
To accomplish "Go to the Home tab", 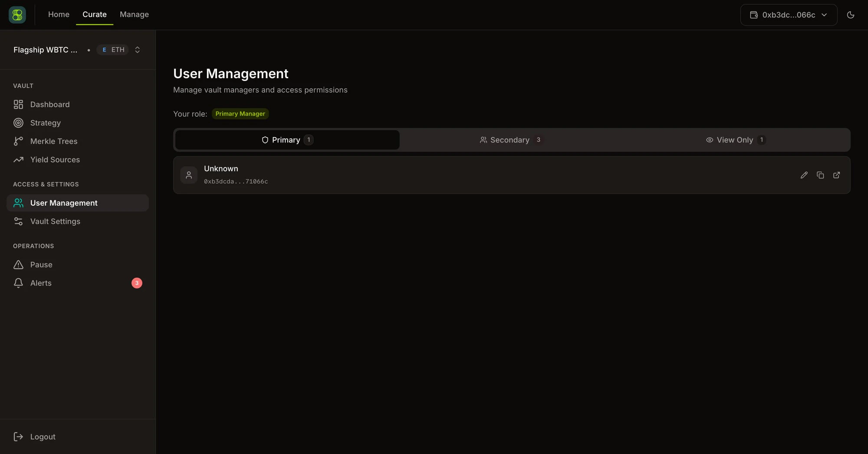I will (x=59, y=14).
